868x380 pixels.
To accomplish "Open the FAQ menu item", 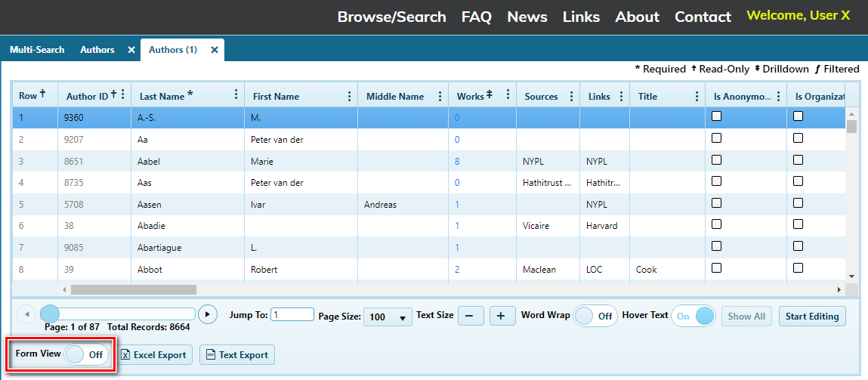I will click(476, 17).
